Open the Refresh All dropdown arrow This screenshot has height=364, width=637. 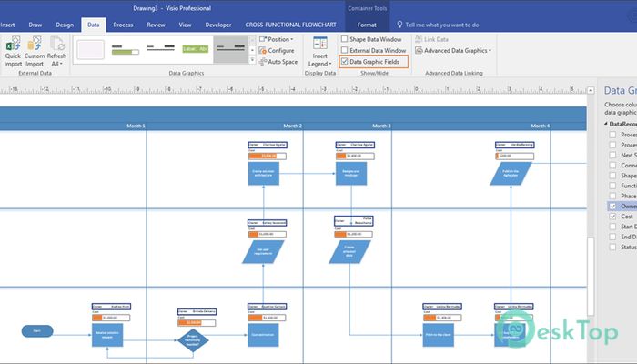[x=61, y=64]
